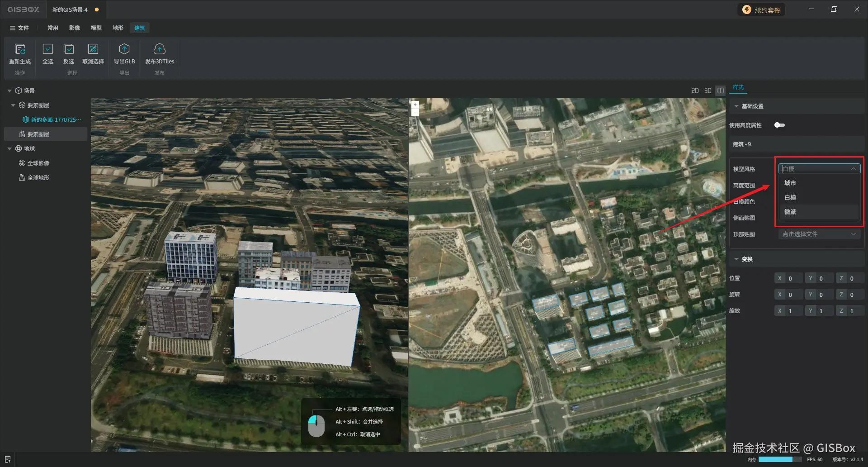Collapse the 要素图层 group node

13,105
